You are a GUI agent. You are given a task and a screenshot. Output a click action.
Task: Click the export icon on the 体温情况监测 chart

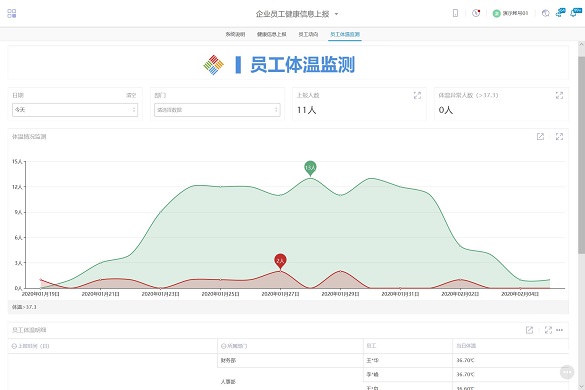point(540,137)
